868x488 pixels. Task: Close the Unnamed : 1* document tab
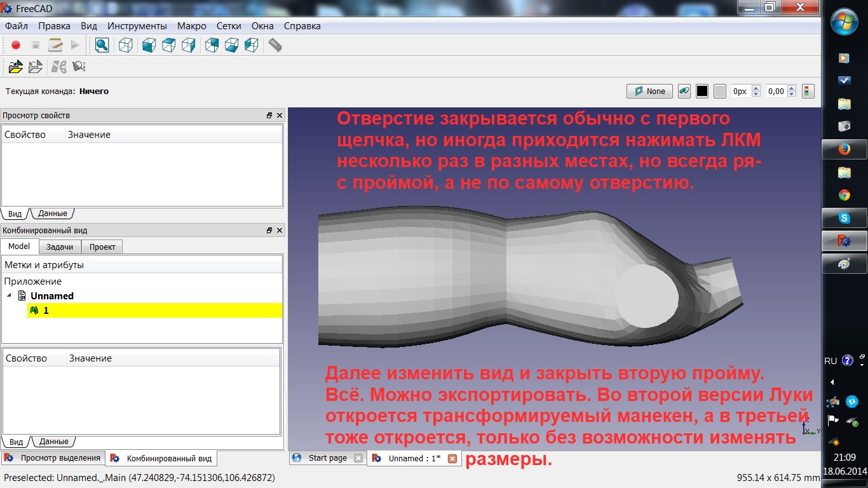pyautogui.click(x=452, y=458)
